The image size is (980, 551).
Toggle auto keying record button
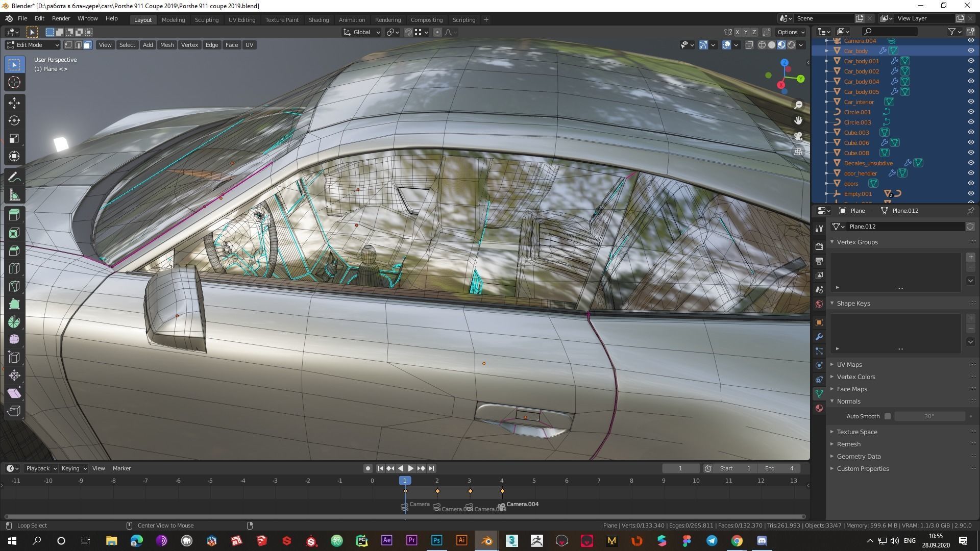pyautogui.click(x=368, y=468)
